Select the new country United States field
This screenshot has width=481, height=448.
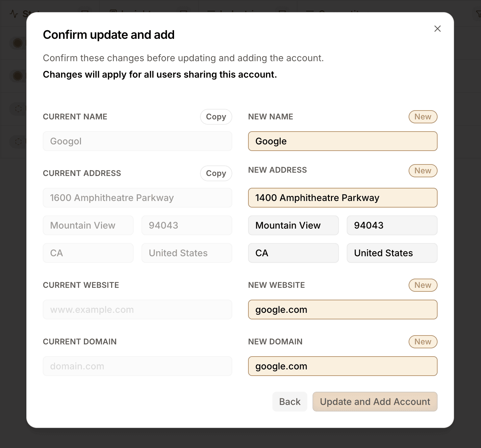pyautogui.click(x=392, y=253)
